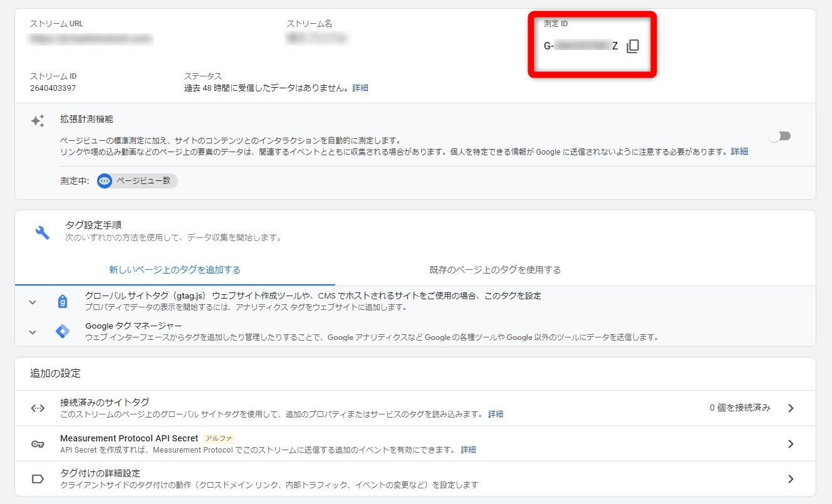This screenshot has height=504, width=832.
Task: Click 詳細 link in the 拡張計測機能 description
Action: click(x=739, y=152)
